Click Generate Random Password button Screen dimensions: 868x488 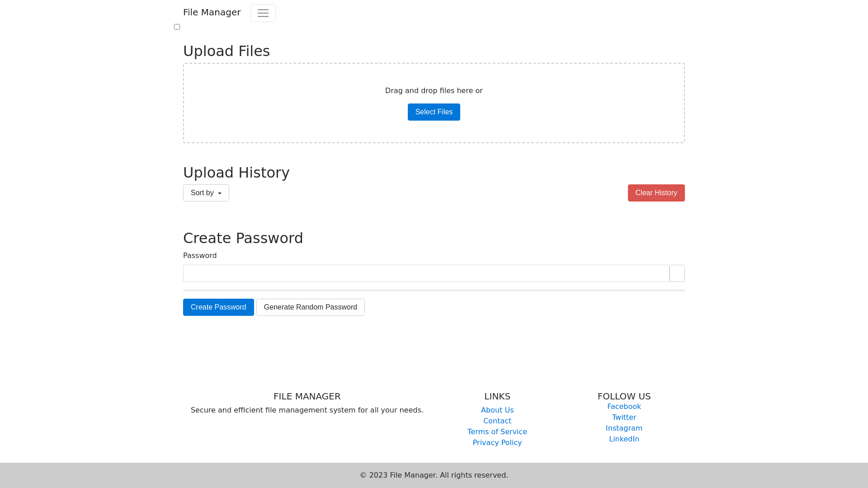coord(310,307)
